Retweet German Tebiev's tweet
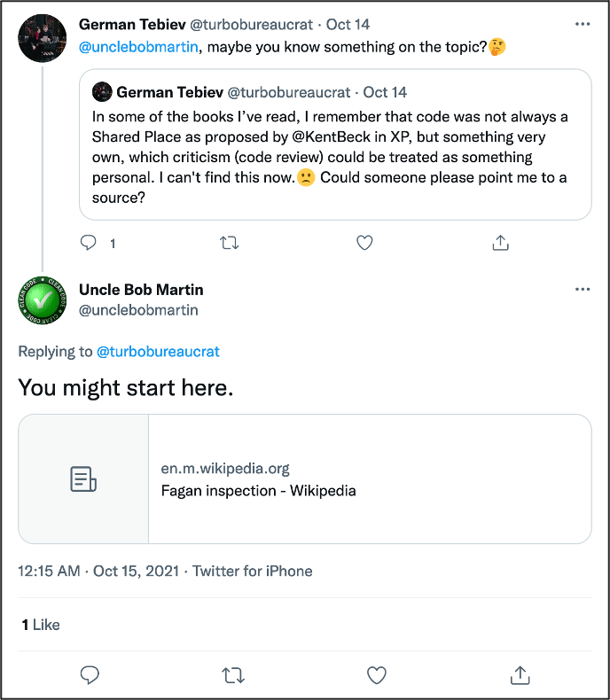Viewport: 610px width, 700px height. [x=229, y=242]
